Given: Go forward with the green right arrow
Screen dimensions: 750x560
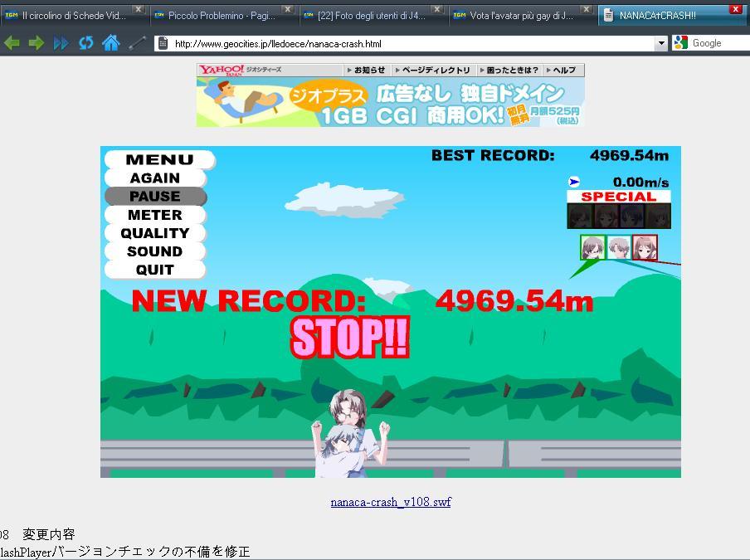Looking at the screenshot, I should tap(37, 43).
